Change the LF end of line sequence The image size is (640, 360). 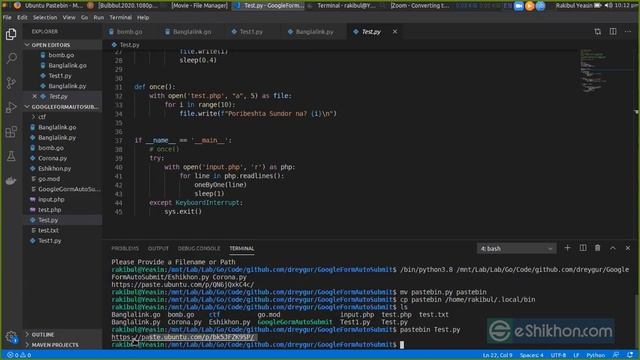coord(576,355)
